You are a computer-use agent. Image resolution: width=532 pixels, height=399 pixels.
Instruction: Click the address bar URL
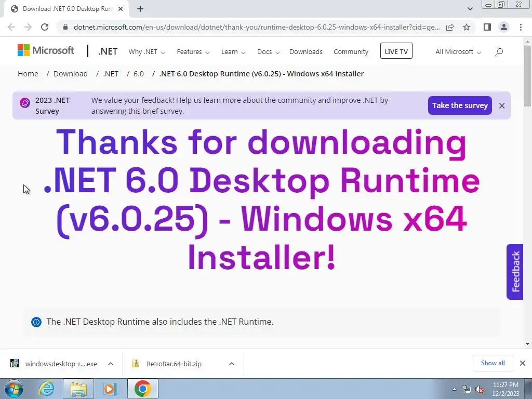click(x=257, y=27)
